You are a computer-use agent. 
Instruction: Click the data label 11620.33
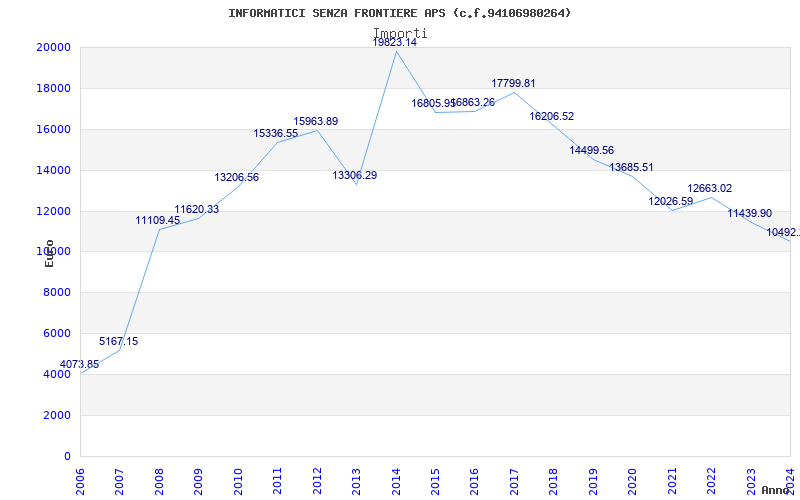tap(196, 209)
